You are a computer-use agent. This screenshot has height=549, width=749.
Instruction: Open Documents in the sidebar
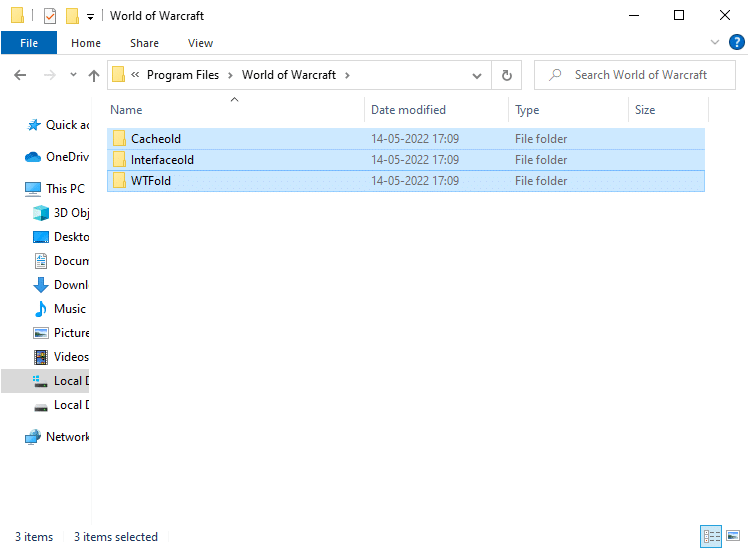61,261
